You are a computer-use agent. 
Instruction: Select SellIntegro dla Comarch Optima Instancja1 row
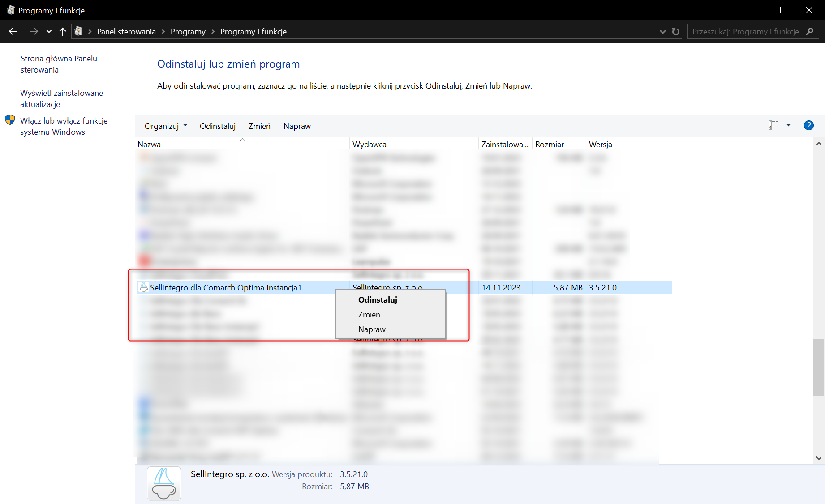404,287
